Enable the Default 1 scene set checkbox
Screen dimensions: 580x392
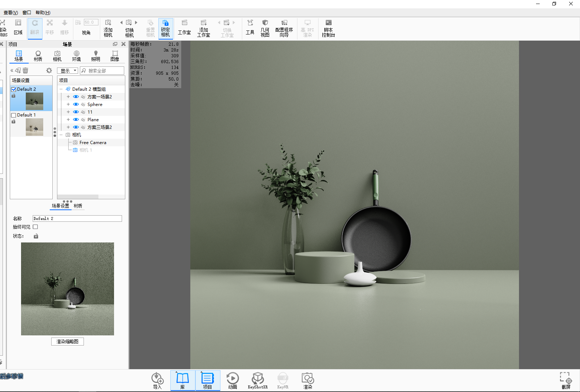coord(14,115)
